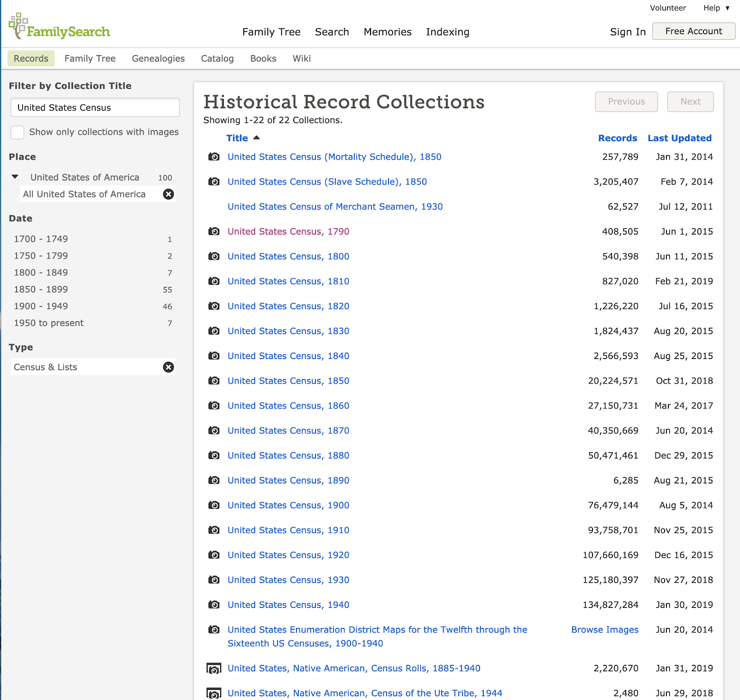Open Native American Census Rolls, 1885-1940
The height and width of the screenshot is (700, 740).
click(354, 669)
